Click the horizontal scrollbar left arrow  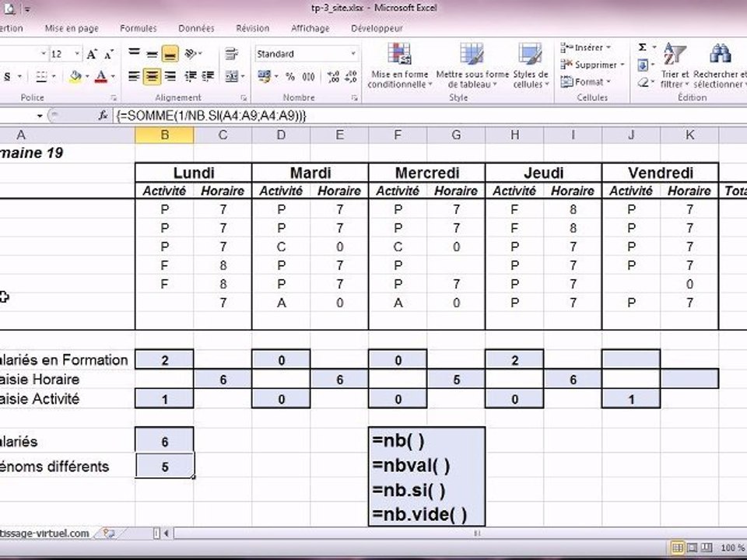pos(167,534)
